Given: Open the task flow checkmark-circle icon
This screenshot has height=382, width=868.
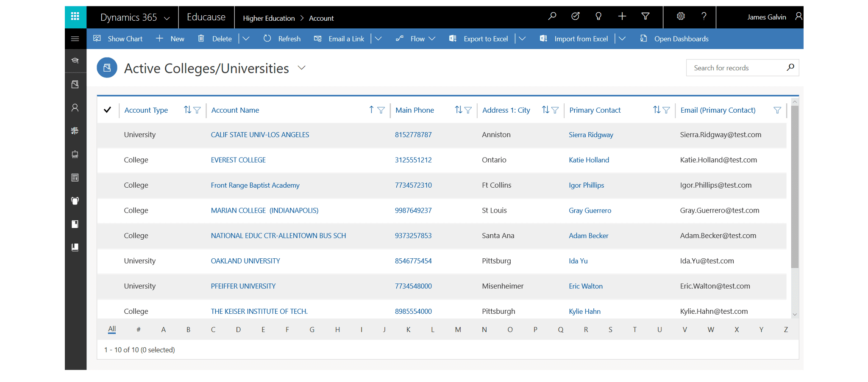Looking at the screenshot, I should (575, 17).
